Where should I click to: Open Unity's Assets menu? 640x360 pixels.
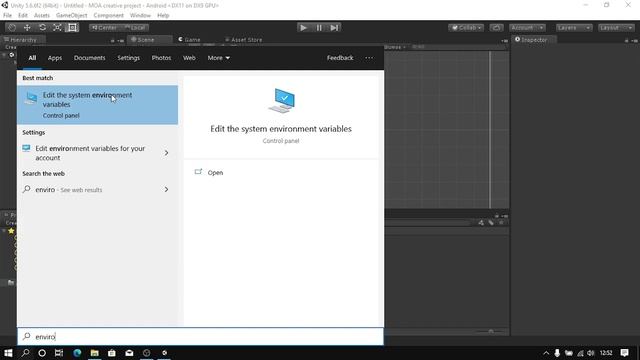click(x=42, y=16)
